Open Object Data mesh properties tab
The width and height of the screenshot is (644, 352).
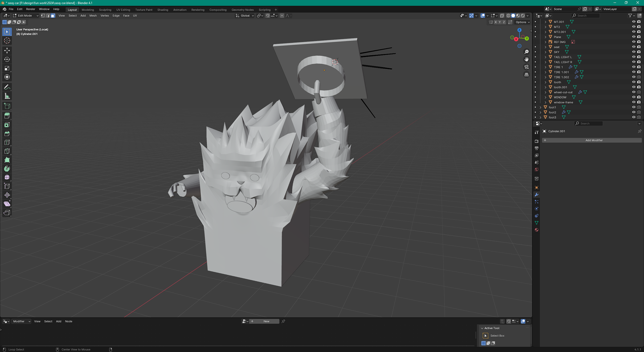tap(537, 223)
